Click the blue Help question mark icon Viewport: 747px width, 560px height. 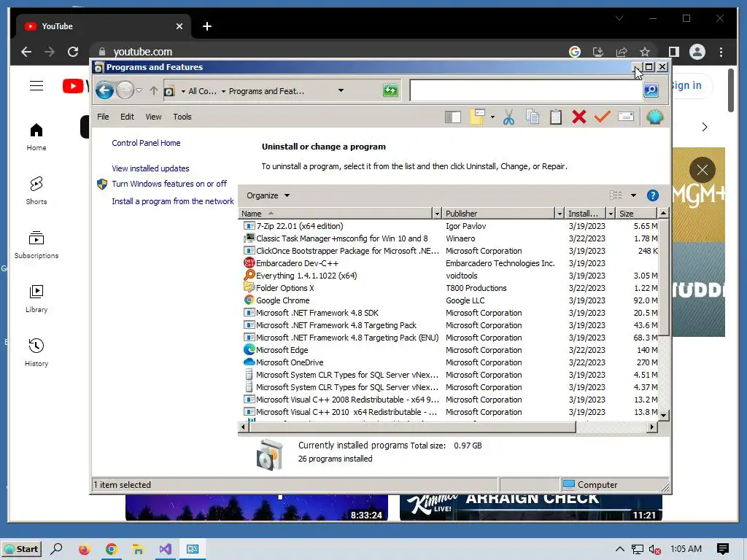pos(653,195)
